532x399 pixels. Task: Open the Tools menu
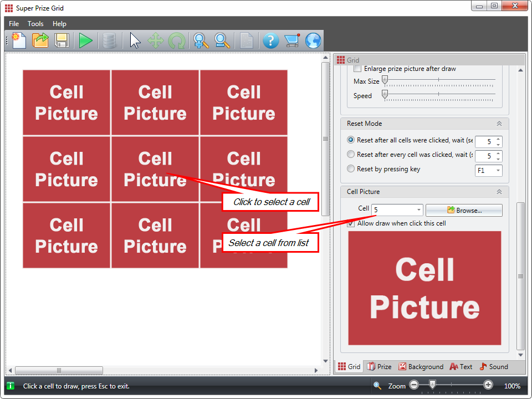click(35, 24)
